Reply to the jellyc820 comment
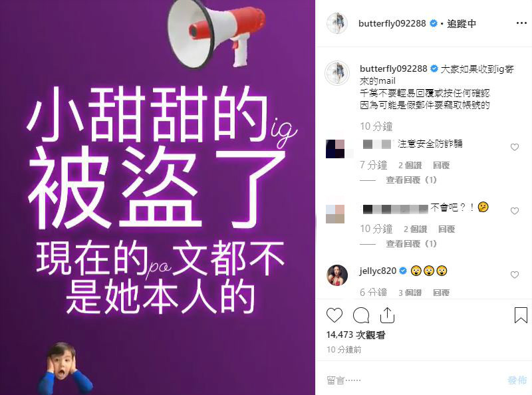This screenshot has height=395, width=532. click(441, 293)
